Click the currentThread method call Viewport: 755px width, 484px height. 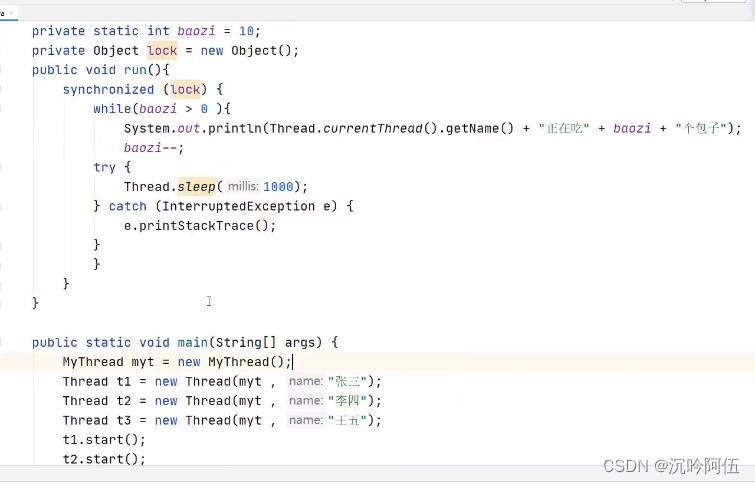coord(373,129)
